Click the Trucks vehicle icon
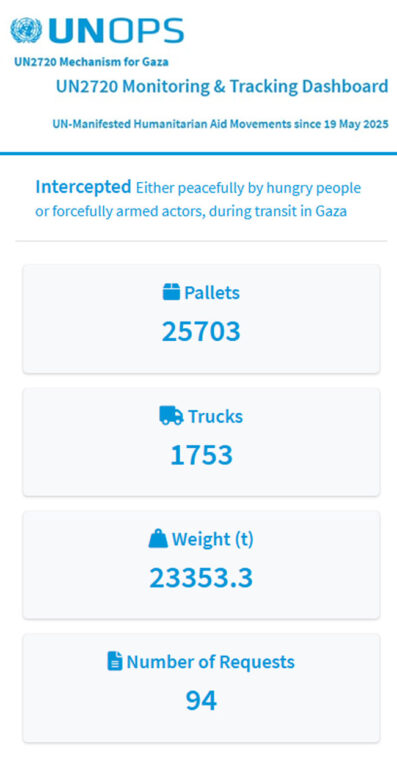Screen dimensions: 397x768 click(x=171, y=415)
